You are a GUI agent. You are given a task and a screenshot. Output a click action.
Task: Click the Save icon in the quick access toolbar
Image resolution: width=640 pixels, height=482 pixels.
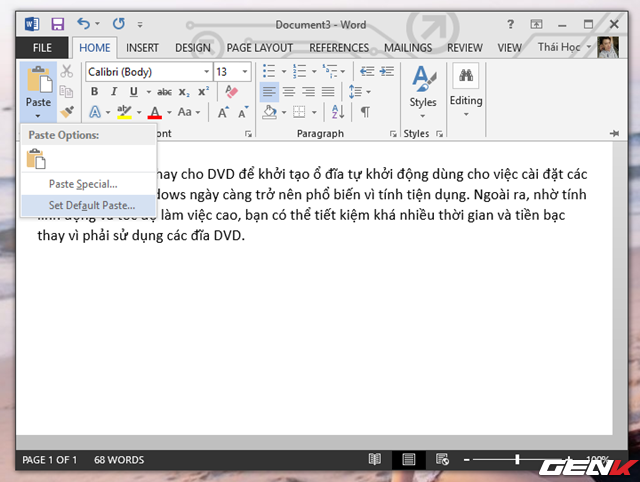[x=57, y=24]
